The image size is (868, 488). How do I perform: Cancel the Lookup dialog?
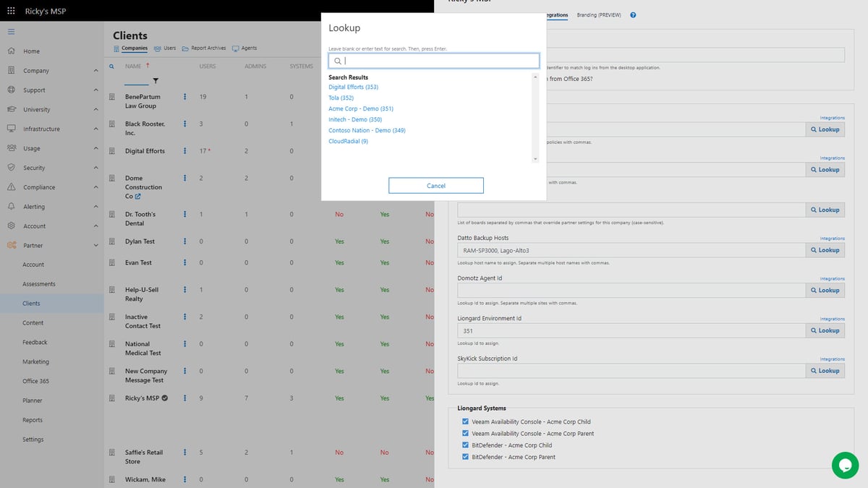pyautogui.click(x=435, y=185)
